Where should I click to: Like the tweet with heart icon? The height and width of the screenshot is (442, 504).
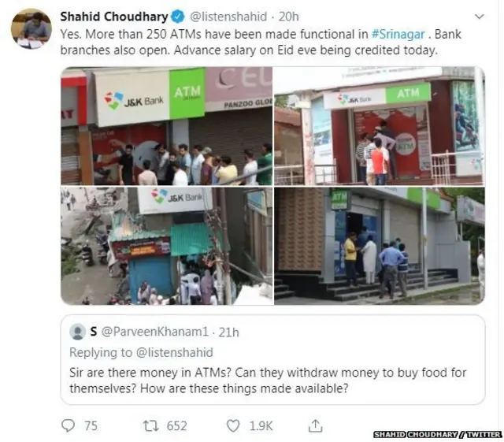[x=233, y=425]
